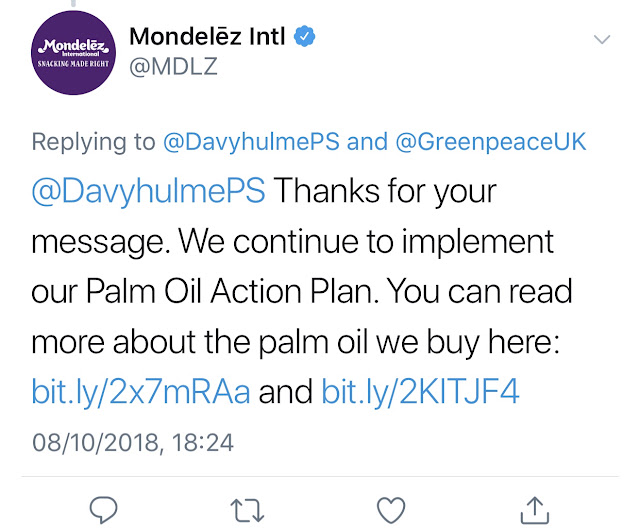Click the "Snacking Made Right" logo text
640x531 pixels.
point(73,64)
